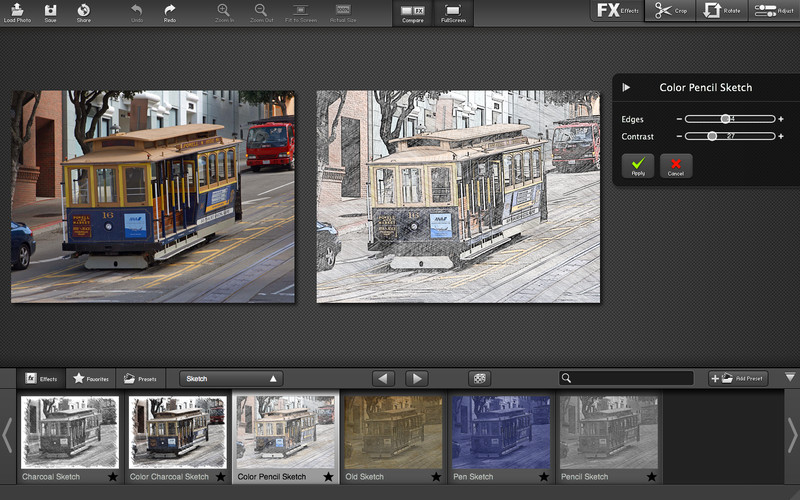Screen dimensions: 800x500
Task: Apply the Color Pencil Sketch effect
Action: [638, 165]
